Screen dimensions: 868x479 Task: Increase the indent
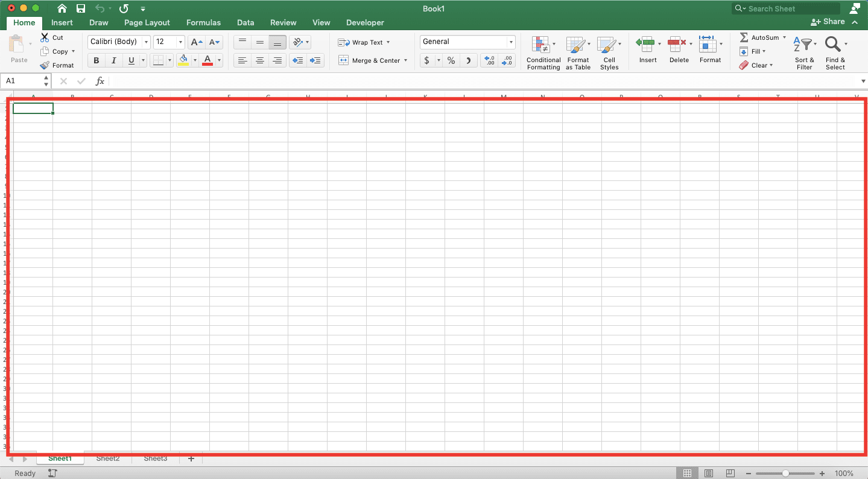pos(315,60)
